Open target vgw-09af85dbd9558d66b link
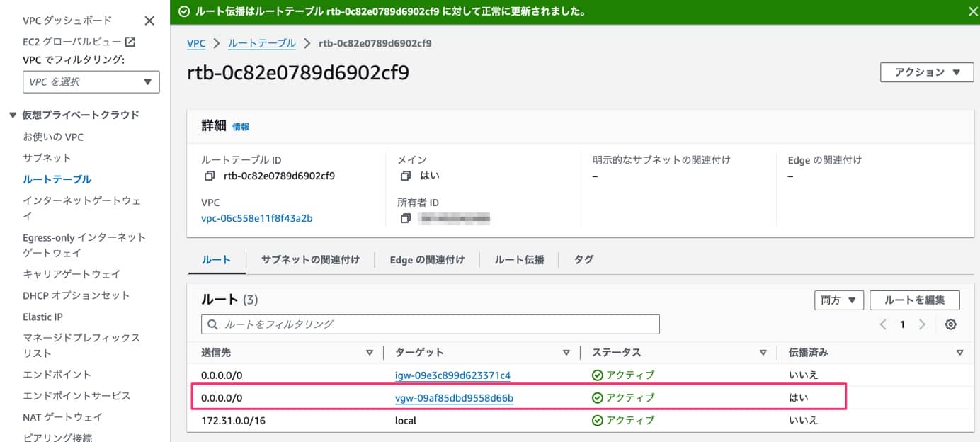980x442 pixels. click(x=454, y=398)
